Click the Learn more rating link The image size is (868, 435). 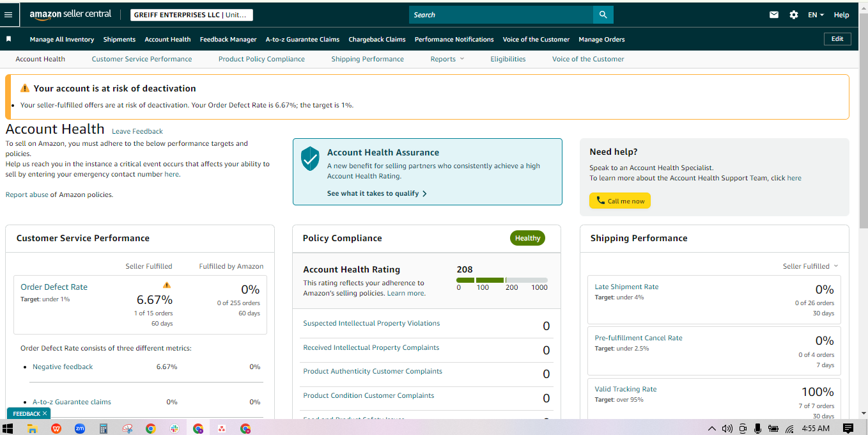pyautogui.click(x=406, y=293)
